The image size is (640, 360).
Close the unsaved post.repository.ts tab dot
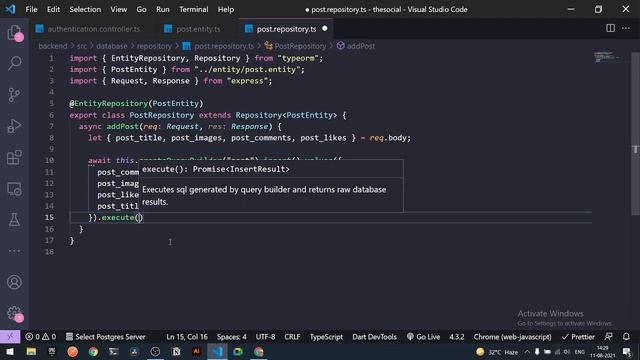pyautogui.click(x=324, y=29)
